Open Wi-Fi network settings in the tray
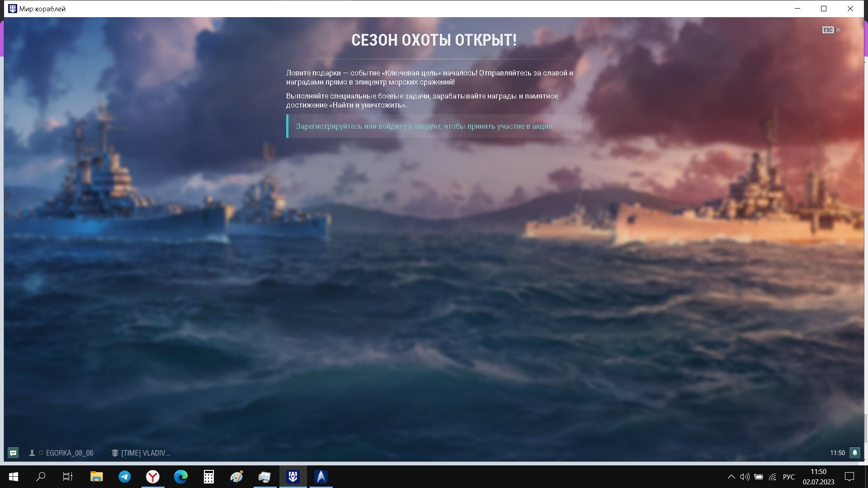The width and height of the screenshot is (868, 488). click(773, 477)
